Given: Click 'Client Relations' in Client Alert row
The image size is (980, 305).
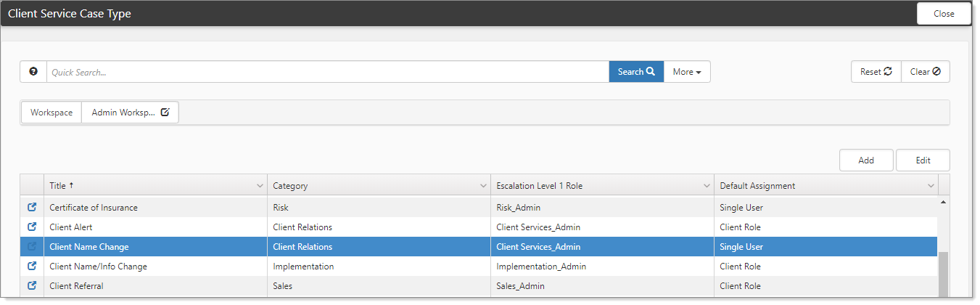Looking at the screenshot, I should 302,227.
